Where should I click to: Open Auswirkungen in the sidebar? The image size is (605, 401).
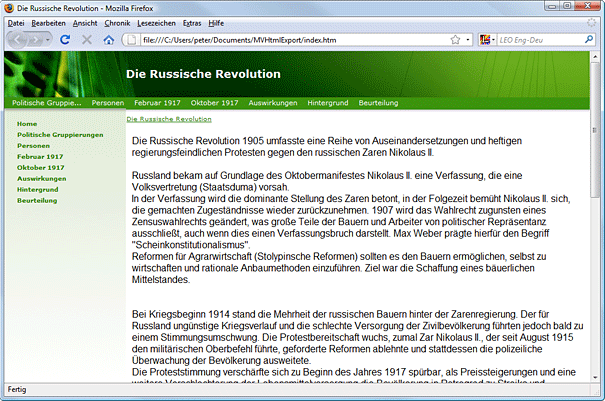pyautogui.click(x=42, y=179)
